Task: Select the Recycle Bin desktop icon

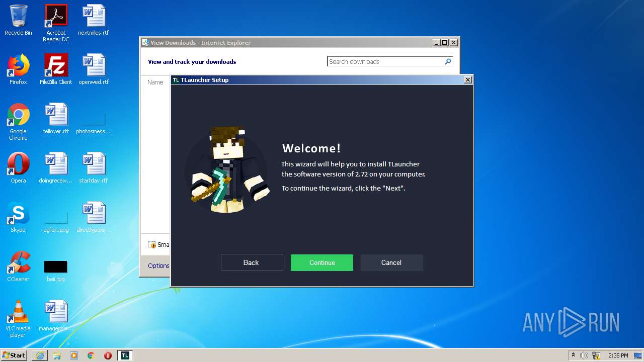Action: [18, 20]
